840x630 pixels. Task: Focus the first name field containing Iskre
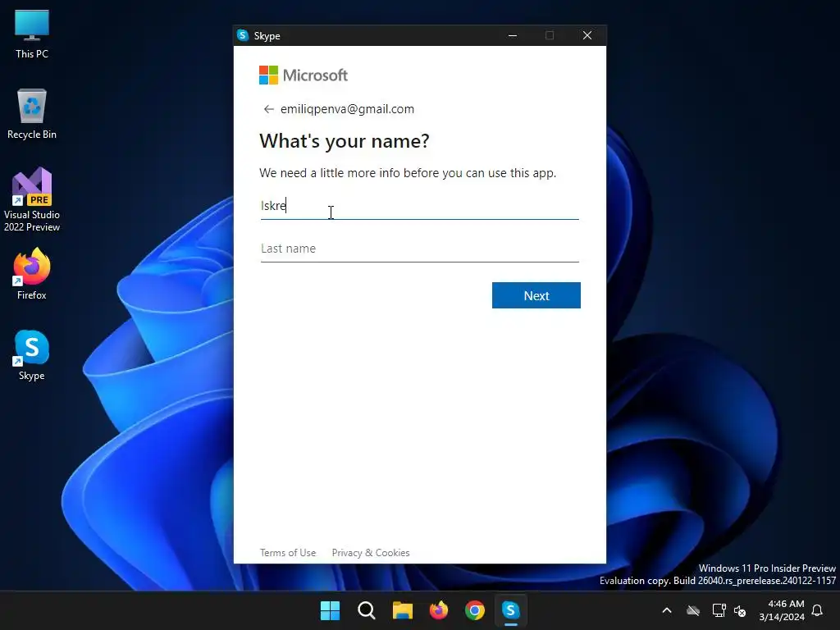(x=419, y=206)
